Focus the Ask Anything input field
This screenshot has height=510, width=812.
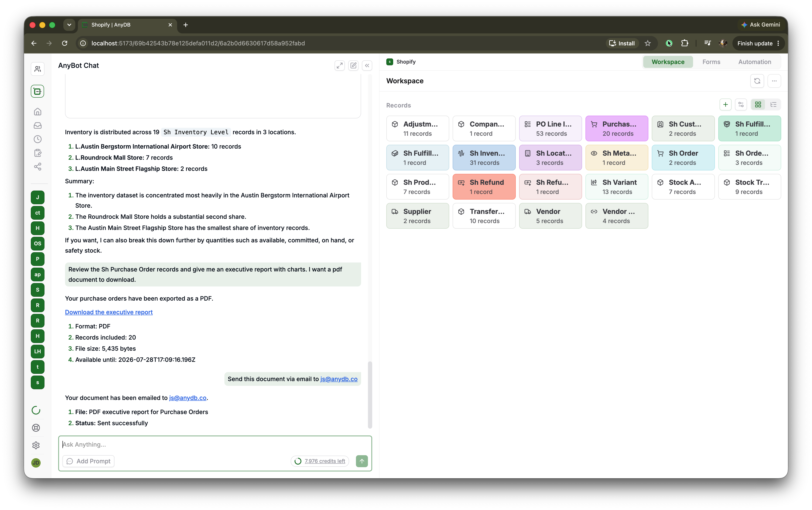pyautogui.click(x=215, y=444)
